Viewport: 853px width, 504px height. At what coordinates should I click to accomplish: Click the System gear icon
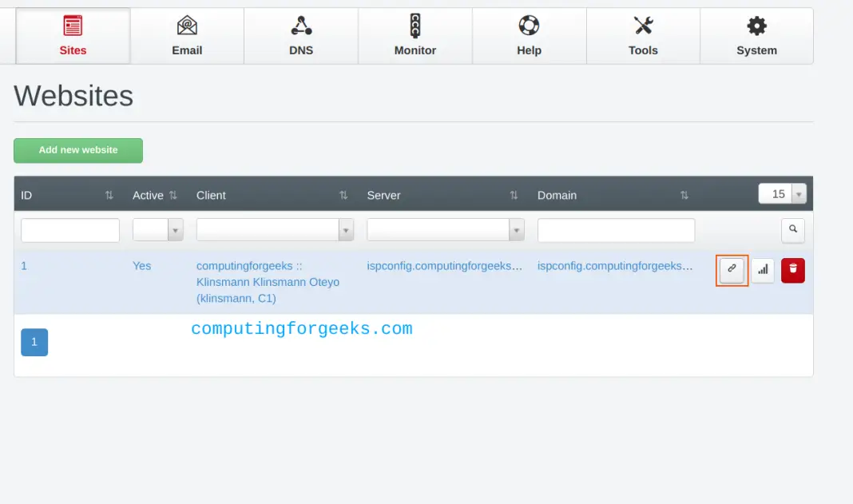click(756, 26)
